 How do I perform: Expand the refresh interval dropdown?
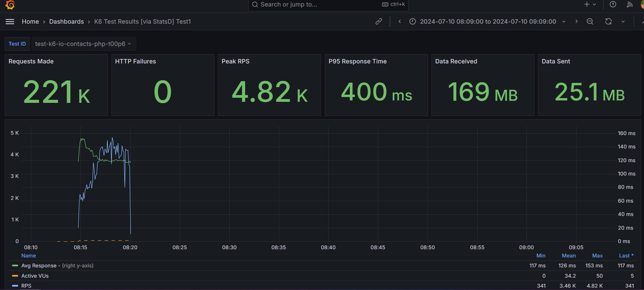[623, 22]
